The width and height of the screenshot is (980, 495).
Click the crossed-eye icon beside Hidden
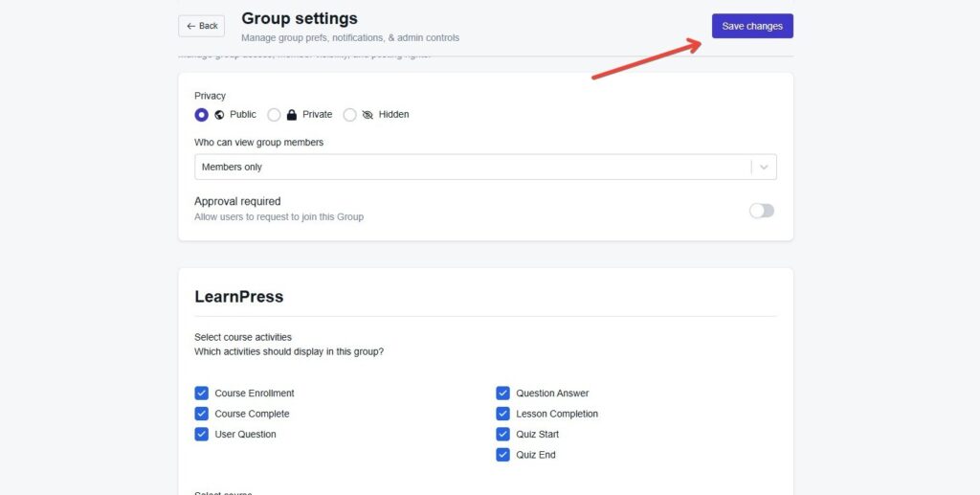click(367, 115)
